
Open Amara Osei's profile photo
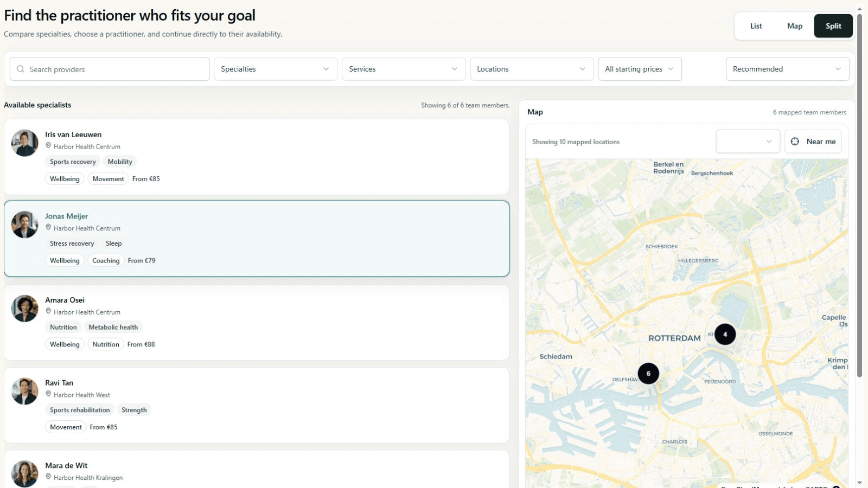[x=25, y=309]
